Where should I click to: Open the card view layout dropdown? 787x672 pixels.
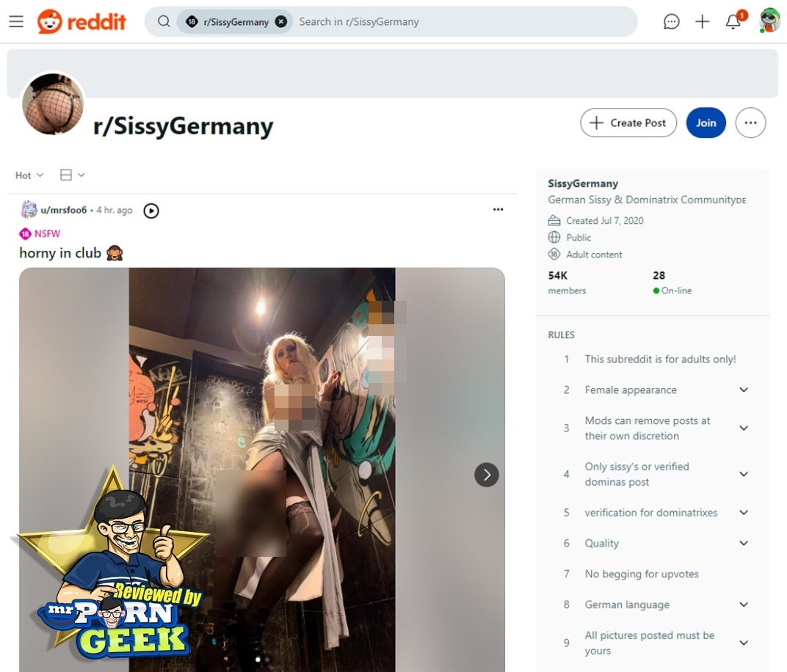tap(72, 175)
